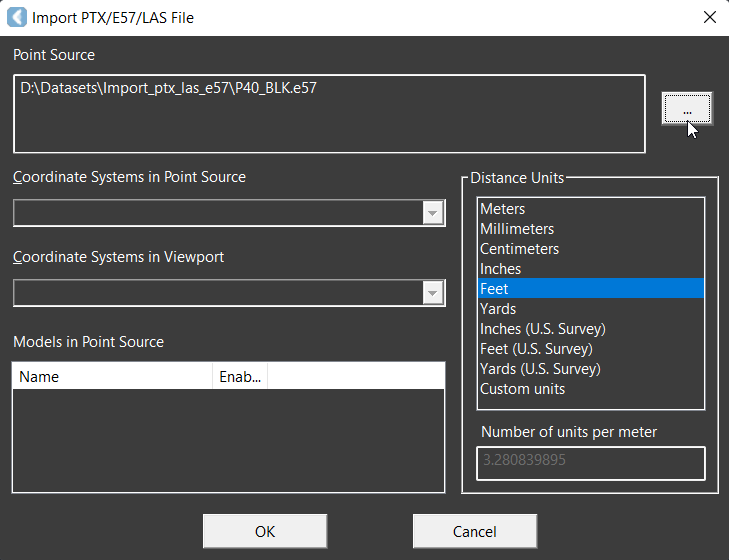Click the app icon in the title bar
The image size is (729, 560).
pos(17,17)
